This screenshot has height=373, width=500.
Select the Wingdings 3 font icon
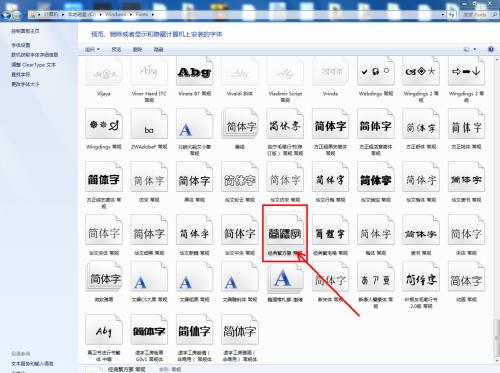(x=466, y=72)
